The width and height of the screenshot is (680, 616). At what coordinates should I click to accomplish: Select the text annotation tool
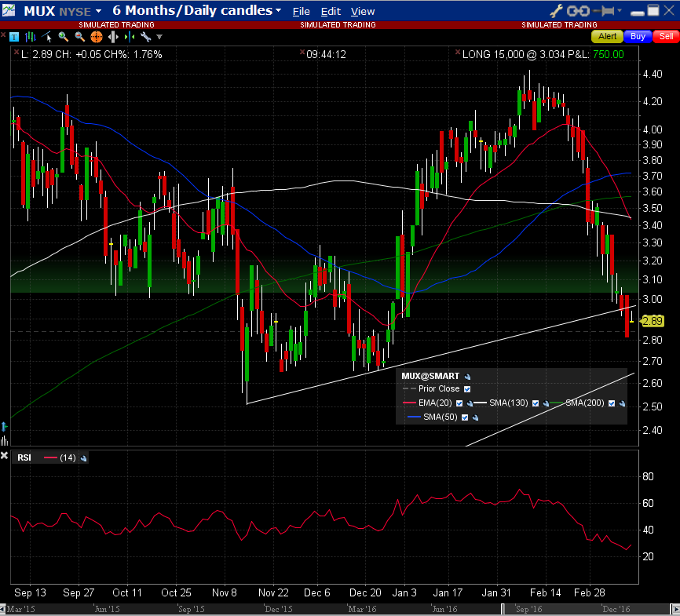[13, 37]
